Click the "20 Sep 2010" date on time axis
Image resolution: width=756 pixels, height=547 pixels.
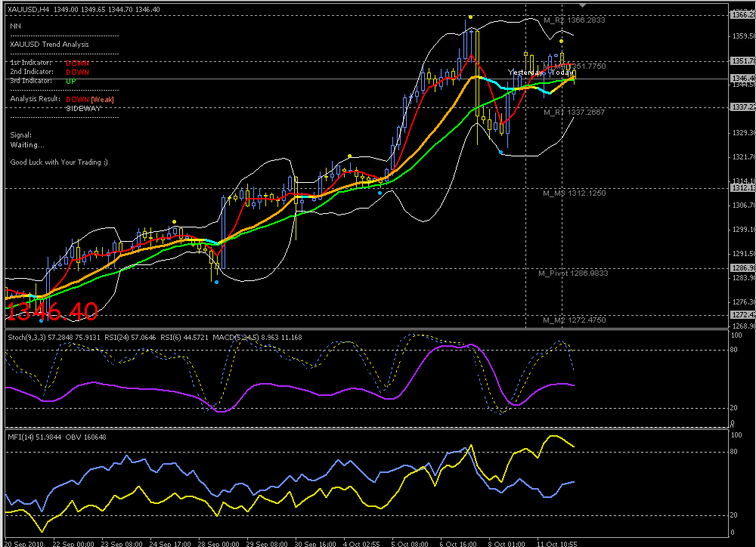23,544
